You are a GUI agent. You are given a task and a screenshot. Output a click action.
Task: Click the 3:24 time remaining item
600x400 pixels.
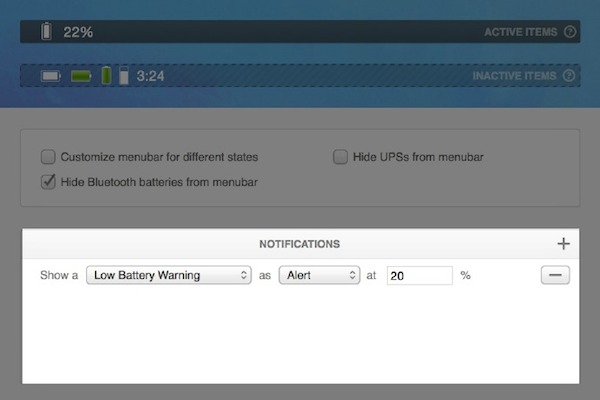click(x=150, y=76)
